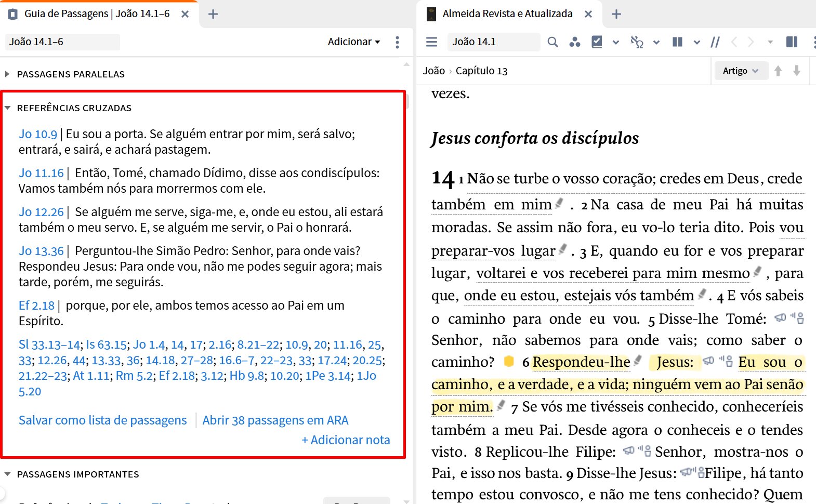This screenshot has width=816, height=504.
Task: Click 'Capítulo 13' in the breadcrumb
Action: (481, 71)
